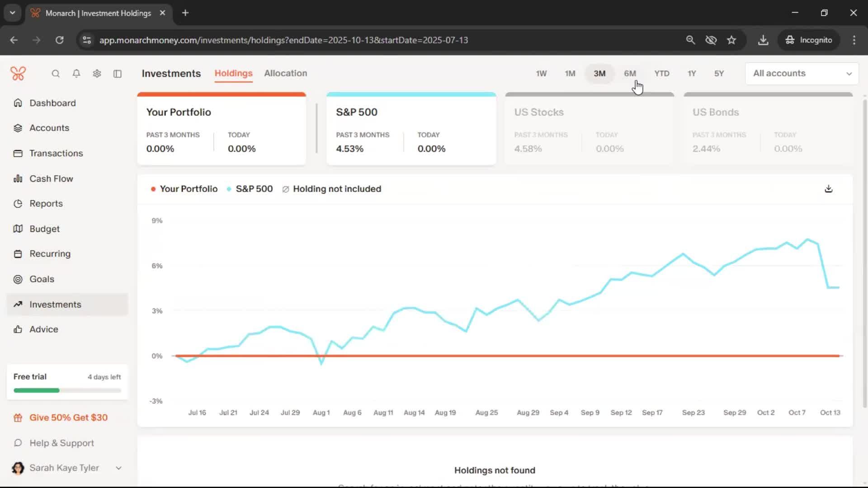Click the Monarch butterfly logo

pyautogui.click(x=18, y=74)
